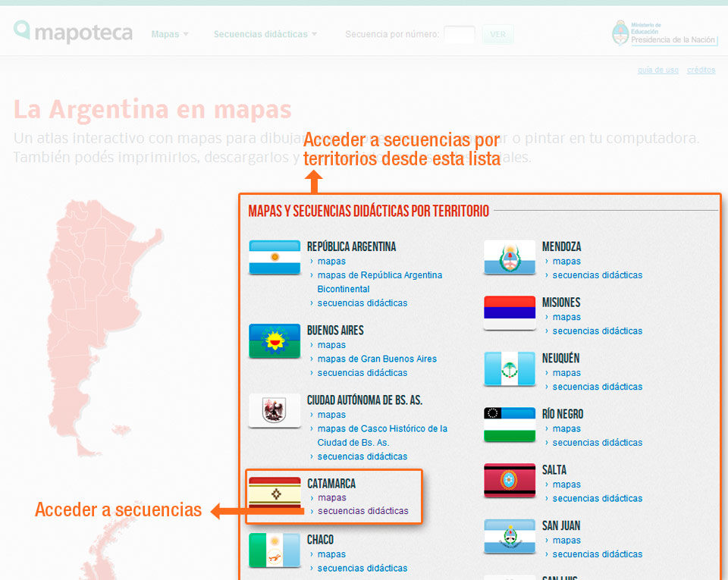
Task: Open the créditos link
Action: pyautogui.click(x=701, y=70)
